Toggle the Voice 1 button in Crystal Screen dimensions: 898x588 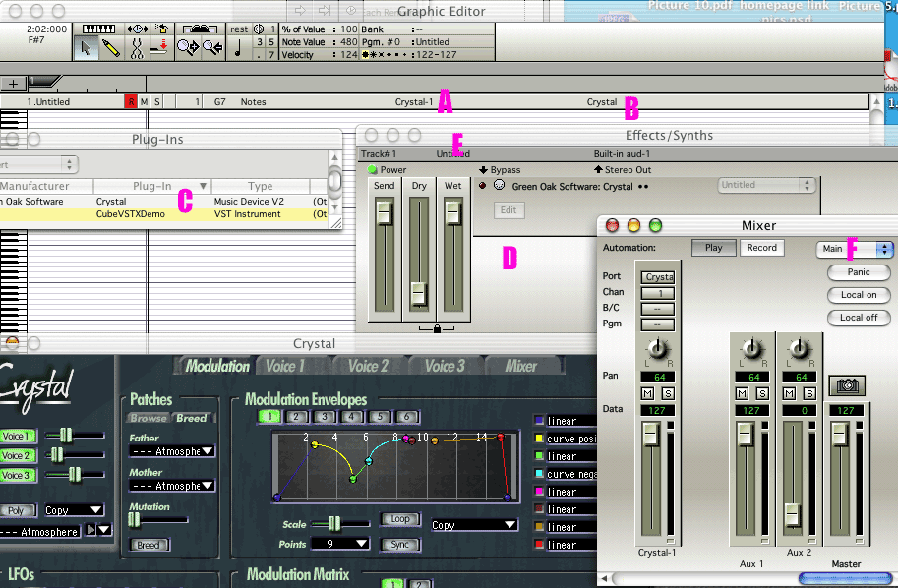pyautogui.click(x=17, y=437)
